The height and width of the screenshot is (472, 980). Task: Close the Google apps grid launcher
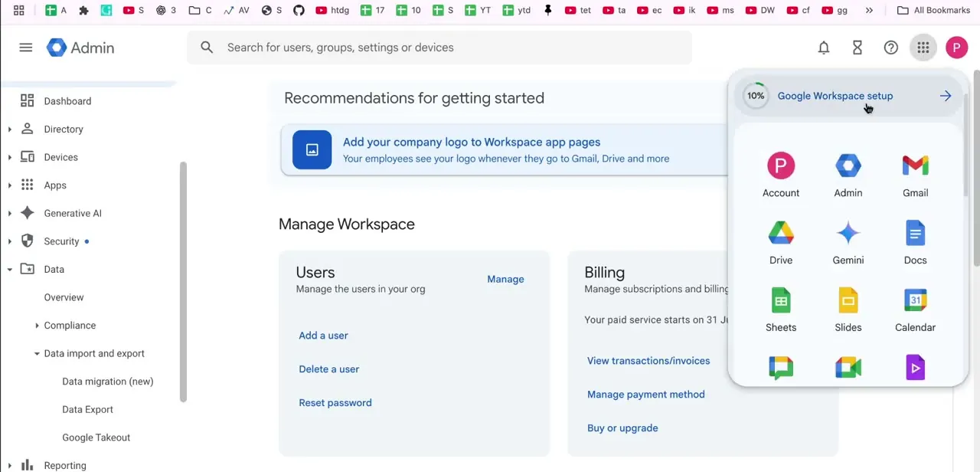point(923,48)
